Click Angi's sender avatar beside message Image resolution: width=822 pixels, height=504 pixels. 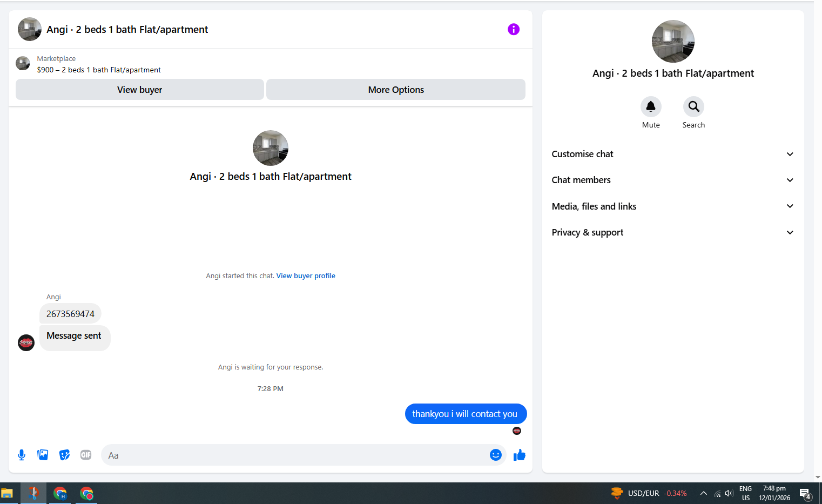(26, 342)
